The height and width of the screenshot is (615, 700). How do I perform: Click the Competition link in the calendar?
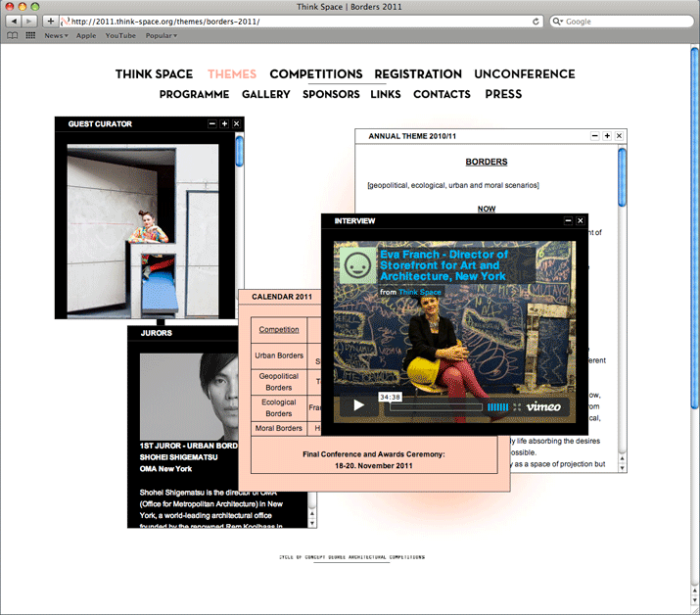279,329
